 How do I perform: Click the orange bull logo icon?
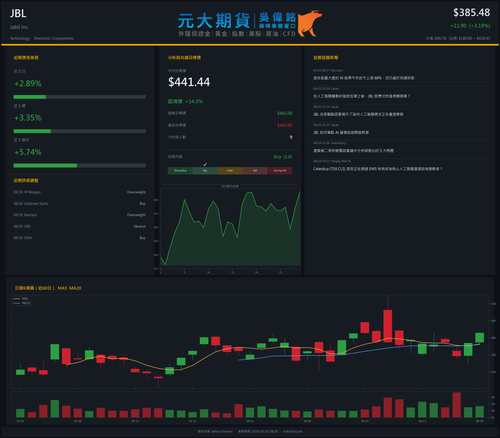click(x=310, y=23)
